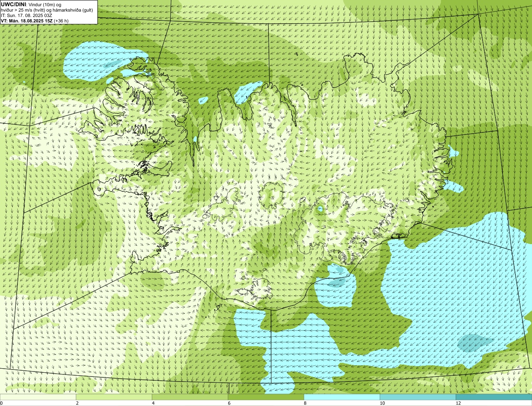Click the dark green 6–8 legend segment

click(266, 397)
